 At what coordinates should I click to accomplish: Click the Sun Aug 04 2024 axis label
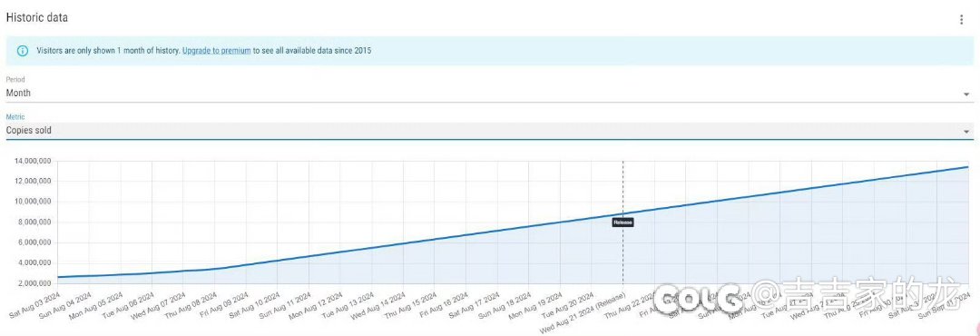[x=66, y=304]
